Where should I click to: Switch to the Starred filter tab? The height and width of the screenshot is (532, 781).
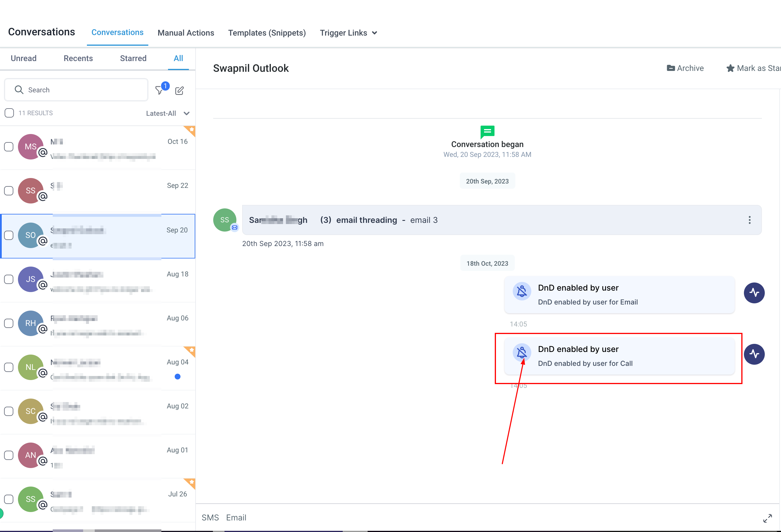[133, 58]
